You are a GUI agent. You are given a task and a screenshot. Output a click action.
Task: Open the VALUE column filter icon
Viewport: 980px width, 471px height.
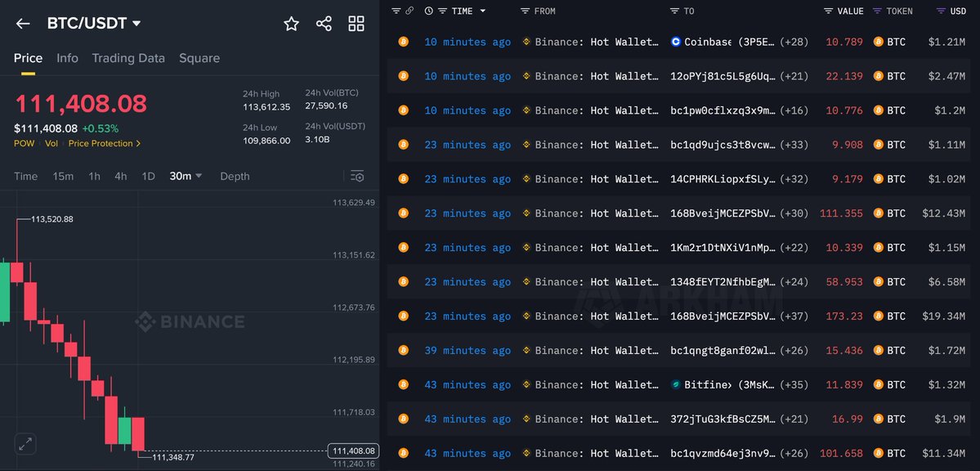(829, 11)
